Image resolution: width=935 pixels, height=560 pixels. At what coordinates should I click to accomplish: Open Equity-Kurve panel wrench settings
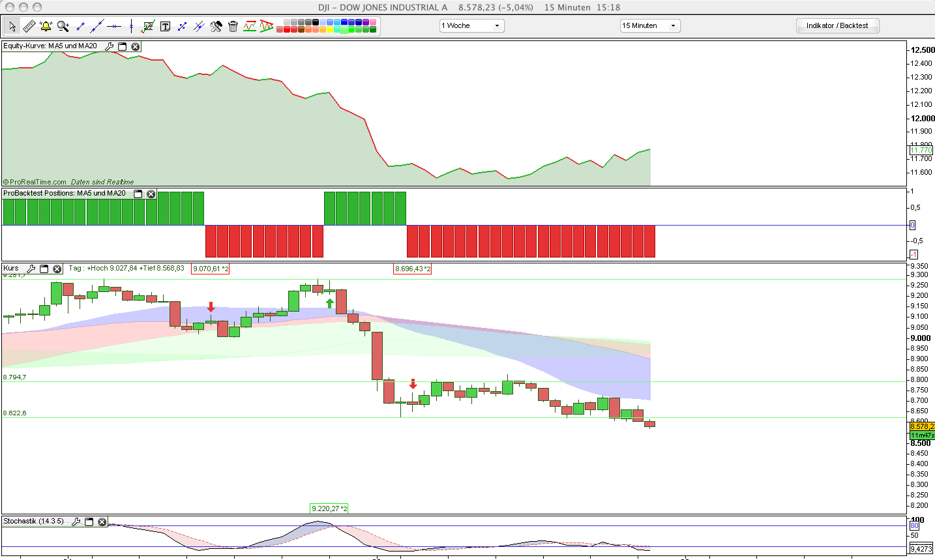[x=110, y=46]
